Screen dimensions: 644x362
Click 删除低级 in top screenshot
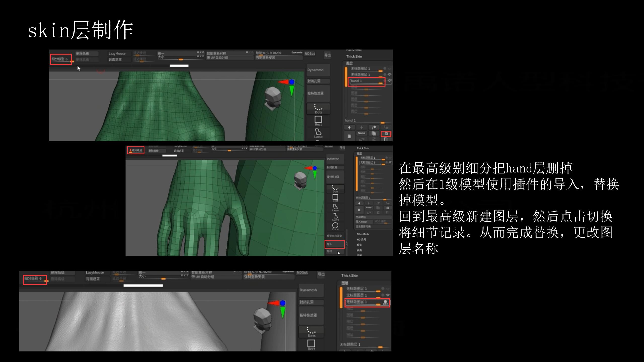tap(87, 54)
